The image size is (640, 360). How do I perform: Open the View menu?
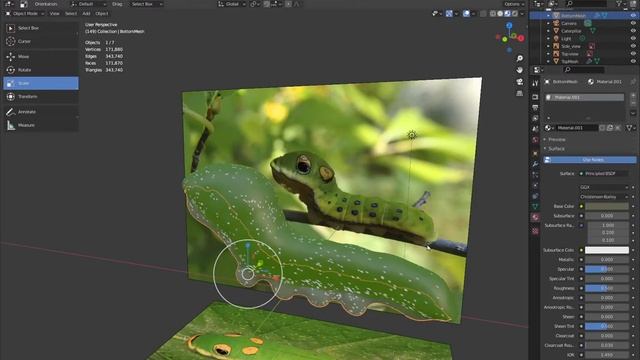(54, 13)
